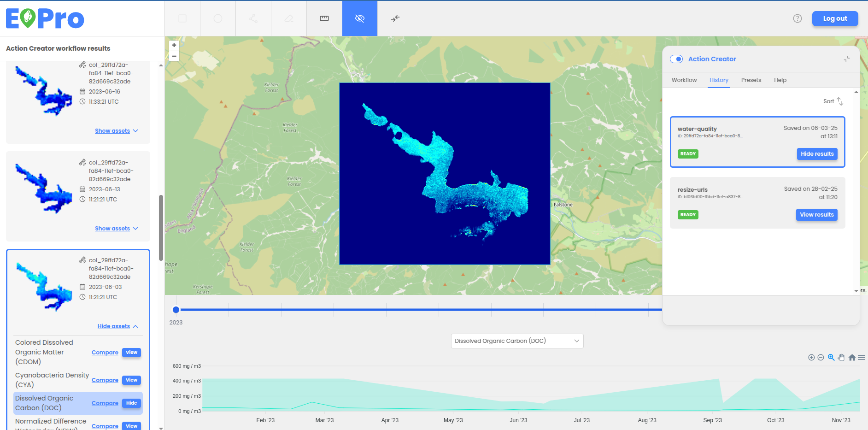The height and width of the screenshot is (430, 868).
Task: Enable box zoom on the chart
Action: click(x=831, y=357)
